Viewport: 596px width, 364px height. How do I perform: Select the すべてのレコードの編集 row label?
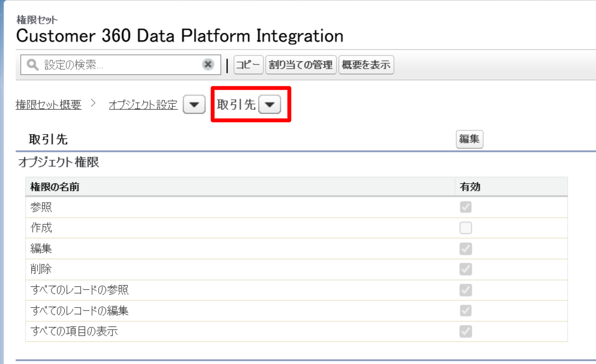point(80,311)
